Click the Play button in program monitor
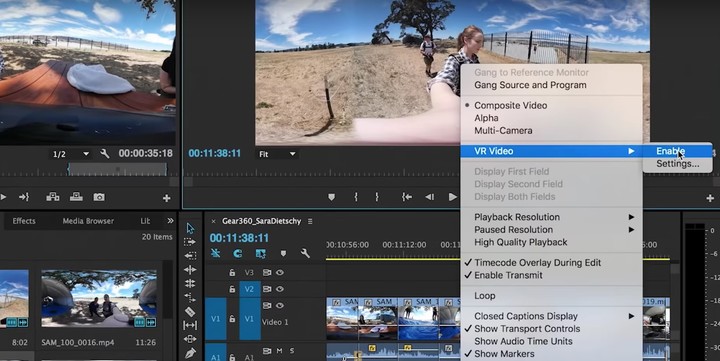Image resolution: width=720 pixels, height=361 pixels. tap(452, 197)
